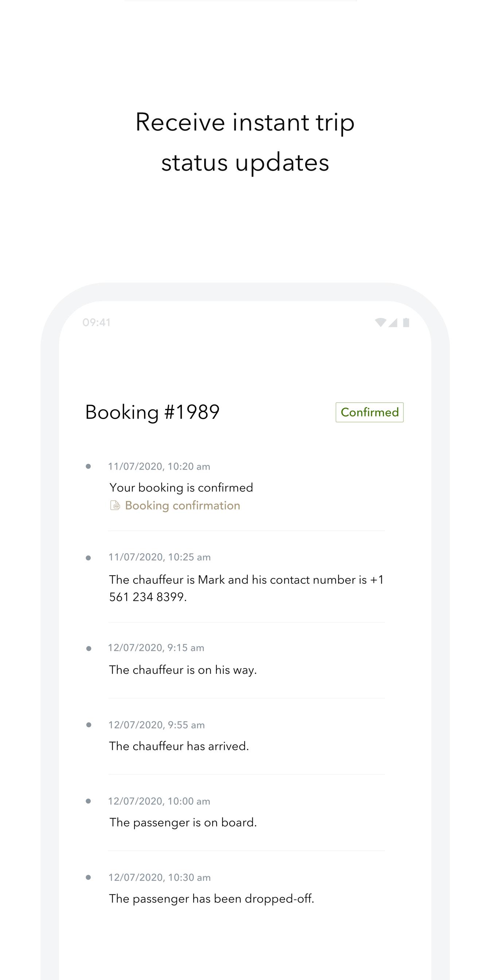Tap the Wi-Fi status icon

[380, 323]
